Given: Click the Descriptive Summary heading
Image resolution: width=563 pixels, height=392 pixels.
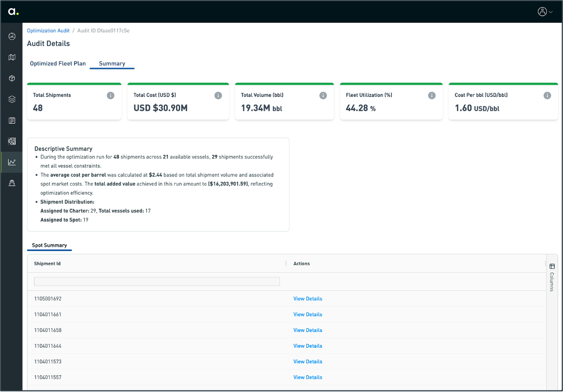Looking at the screenshot, I should pyautogui.click(x=63, y=148).
